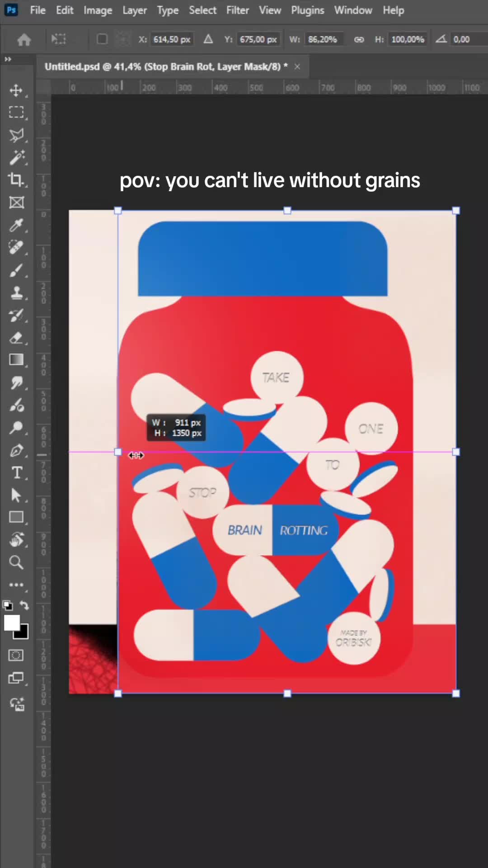Toggle relative positioning triangle button
The image size is (488, 868).
tap(208, 39)
